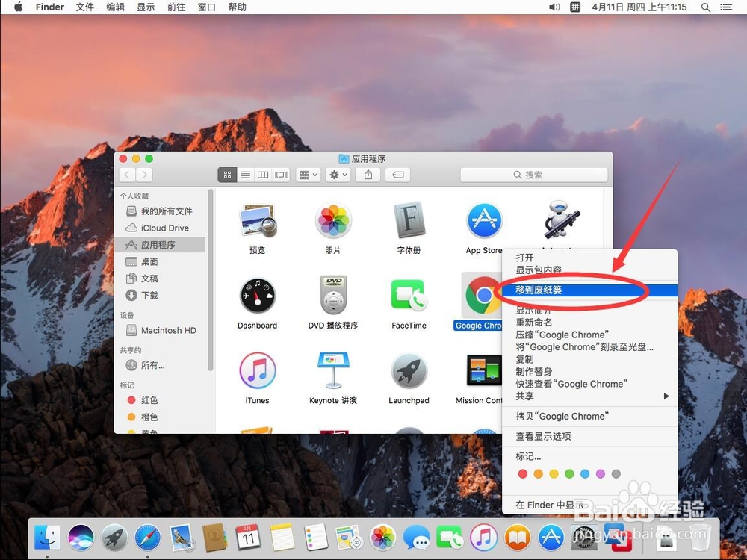This screenshot has width=747, height=560.
Task: Switch Finder to list view
Action: click(x=245, y=175)
